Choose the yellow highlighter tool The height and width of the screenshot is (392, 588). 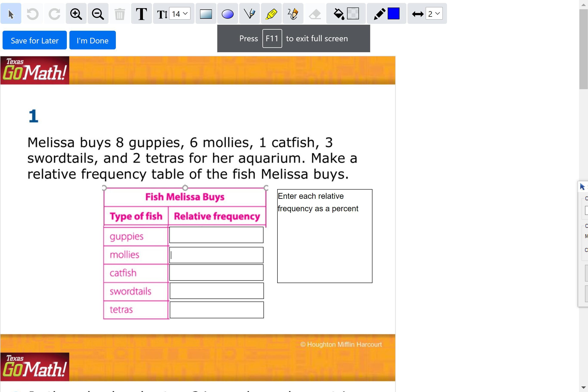click(x=271, y=14)
